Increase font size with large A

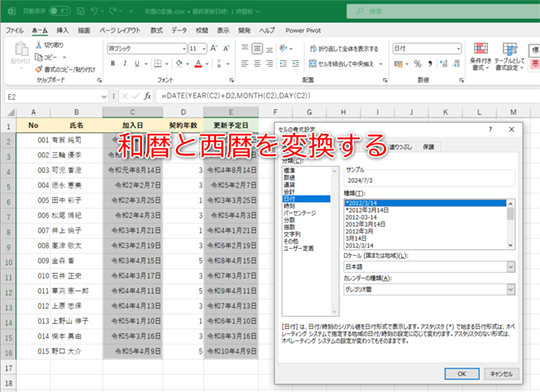coord(214,48)
